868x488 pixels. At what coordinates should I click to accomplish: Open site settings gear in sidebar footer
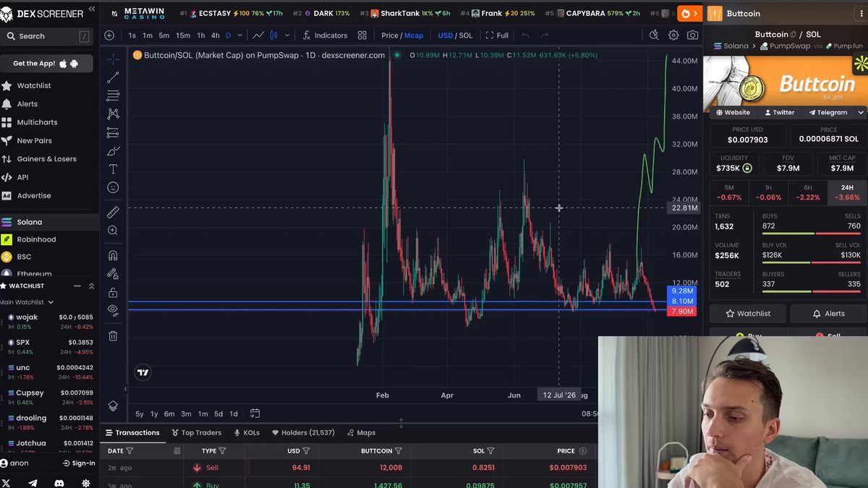click(x=86, y=483)
